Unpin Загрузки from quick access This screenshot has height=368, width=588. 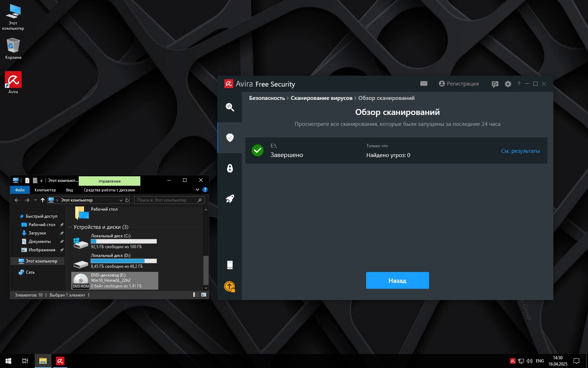click(62, 233)
